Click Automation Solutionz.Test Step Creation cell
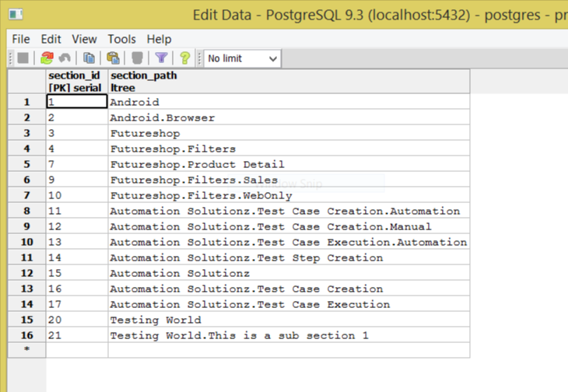This screenshot has height=392, width=568. coord(289,257)
